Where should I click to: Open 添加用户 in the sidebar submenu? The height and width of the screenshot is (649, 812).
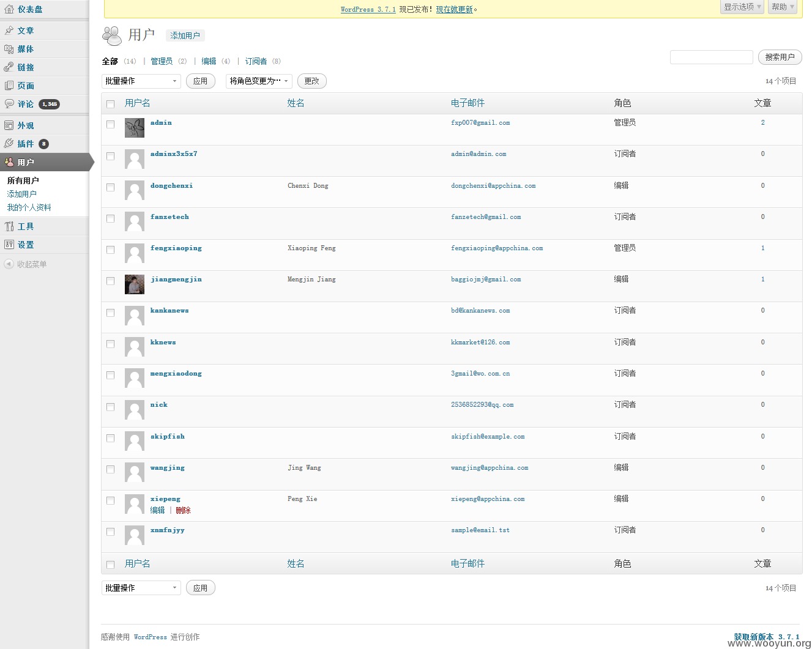coord(22,194)
